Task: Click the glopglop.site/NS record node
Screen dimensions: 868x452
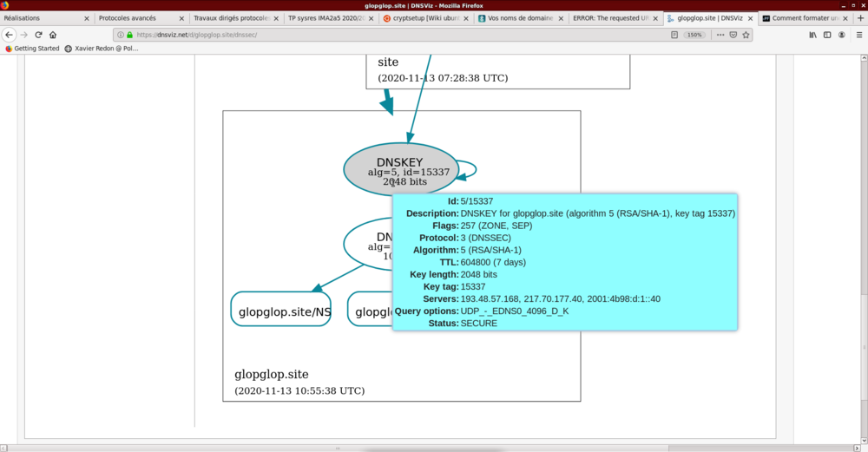Action: click(280, 310)
